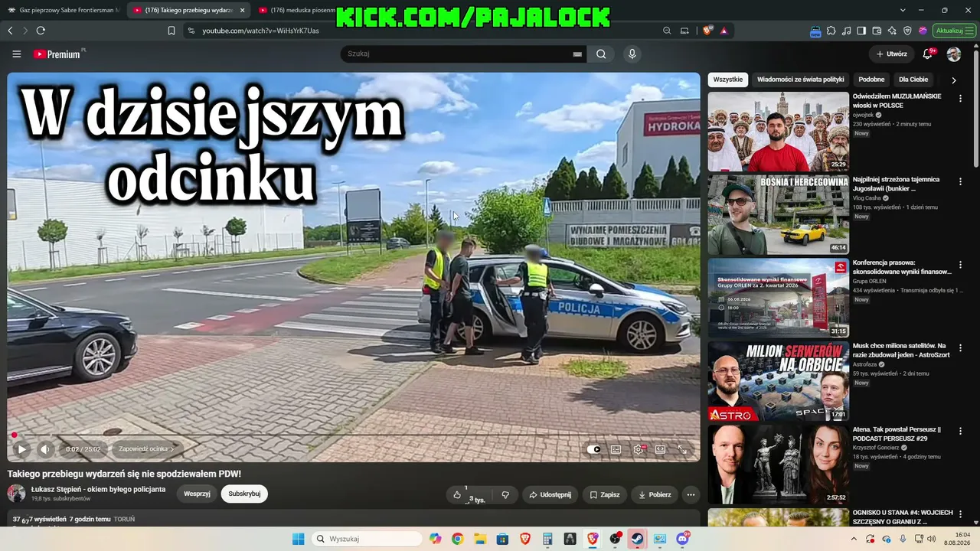980x551 pixels.
Task: Click the Windows taskbar Wyszukaj search box
Action: pyautogui.click(x=367, y=539)
